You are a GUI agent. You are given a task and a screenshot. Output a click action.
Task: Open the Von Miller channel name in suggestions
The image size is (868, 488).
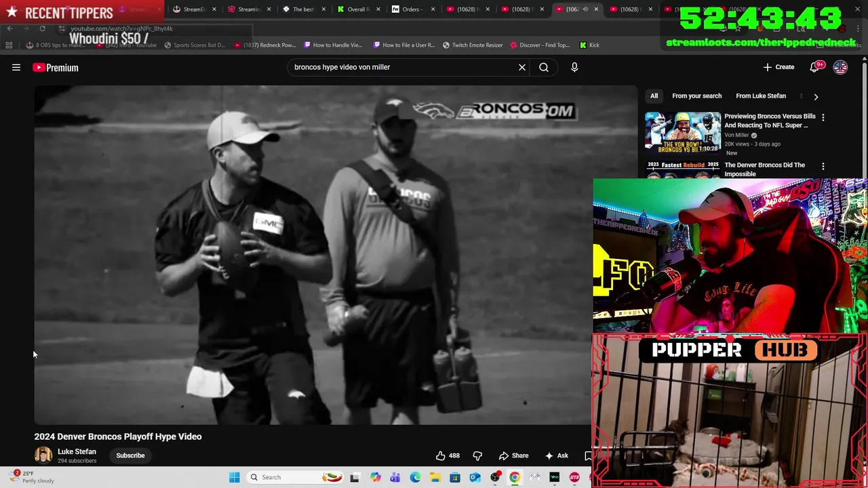pos(736,135)
